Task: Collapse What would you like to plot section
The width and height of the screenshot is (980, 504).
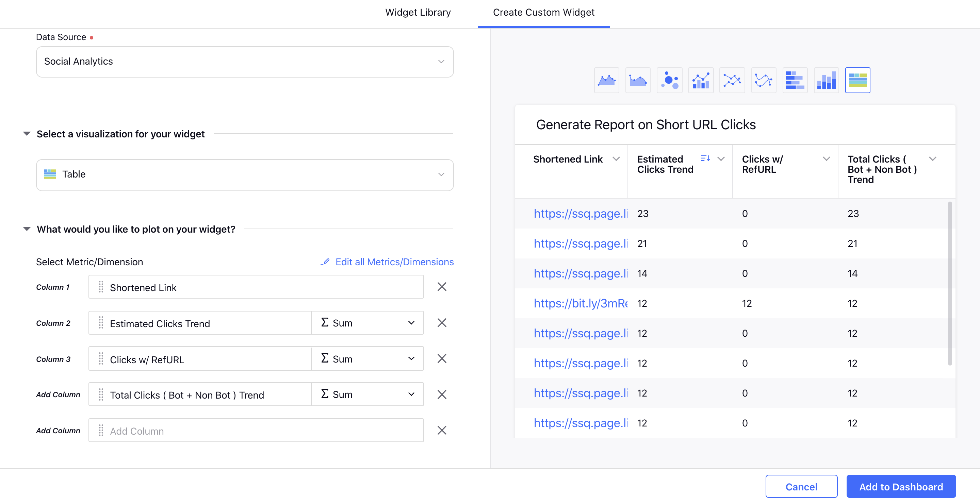Action: [x=27, y=229]
